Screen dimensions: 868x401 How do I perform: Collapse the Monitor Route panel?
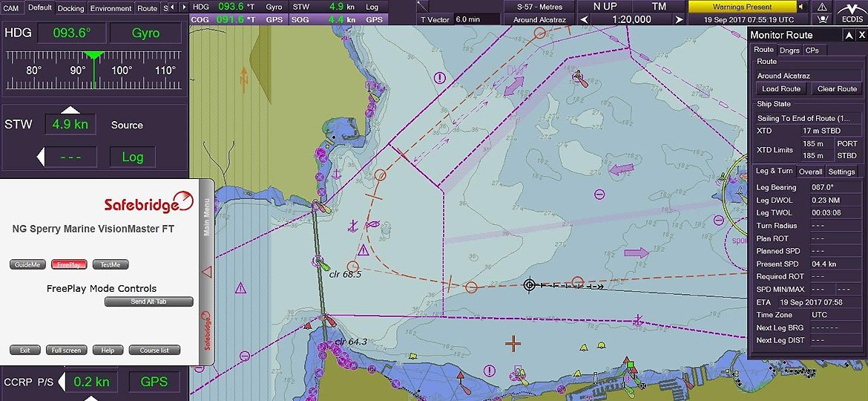[849, 35]
